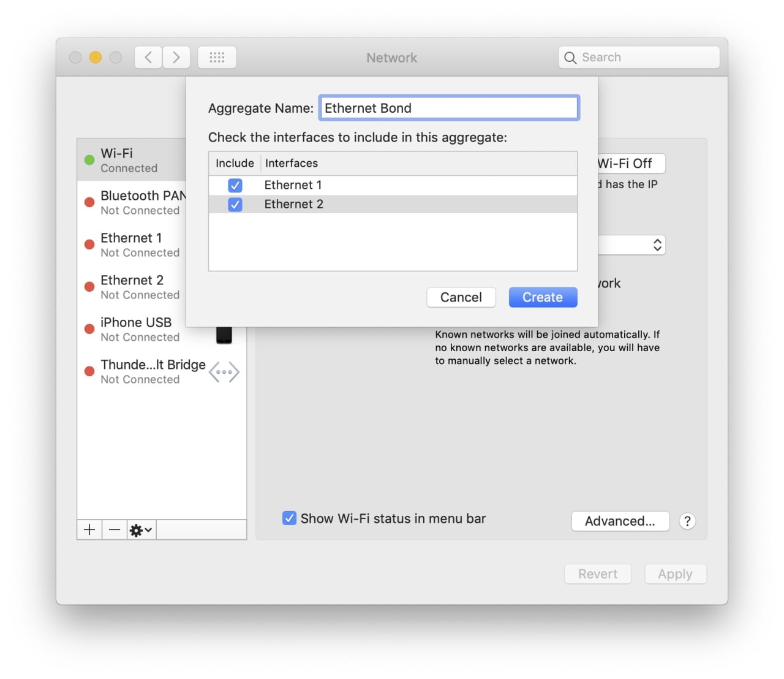The width and height of the screenshot is (784, 679).
Task: Select the iPhone USB service
Action: click(x=135, y=329)
